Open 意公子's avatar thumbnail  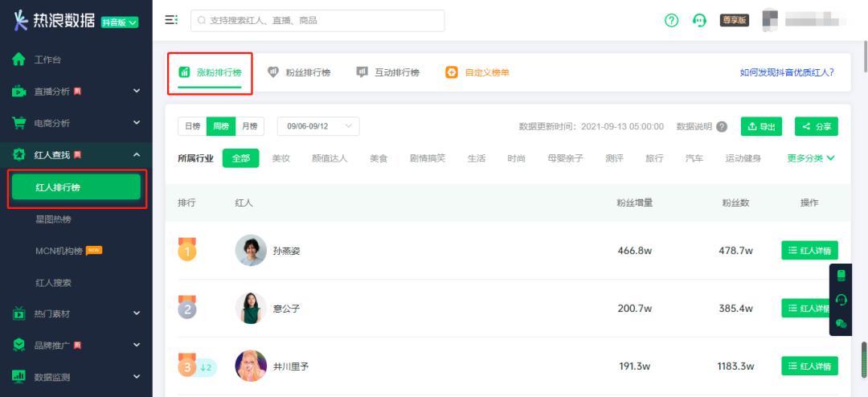pyautogui.click(x=251, y=308)
